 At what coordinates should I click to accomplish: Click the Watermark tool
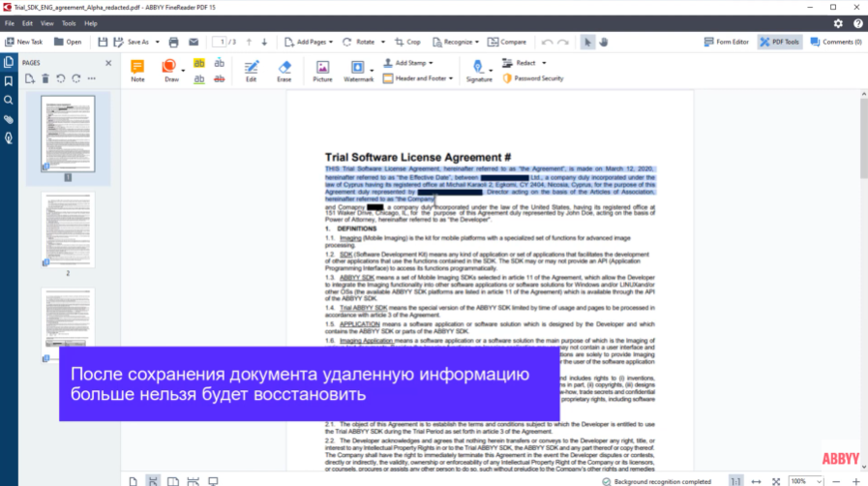pyautogui.click(x=358, y=71)
